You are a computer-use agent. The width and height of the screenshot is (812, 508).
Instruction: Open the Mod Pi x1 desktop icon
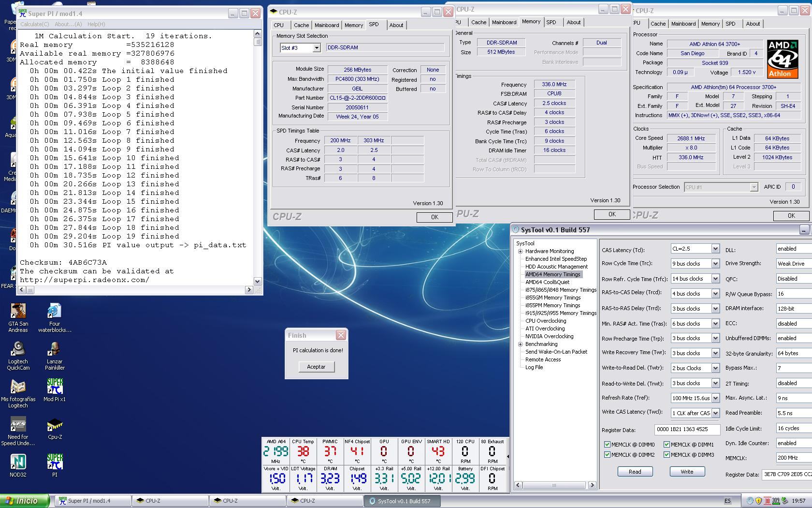tap(55, 387)
